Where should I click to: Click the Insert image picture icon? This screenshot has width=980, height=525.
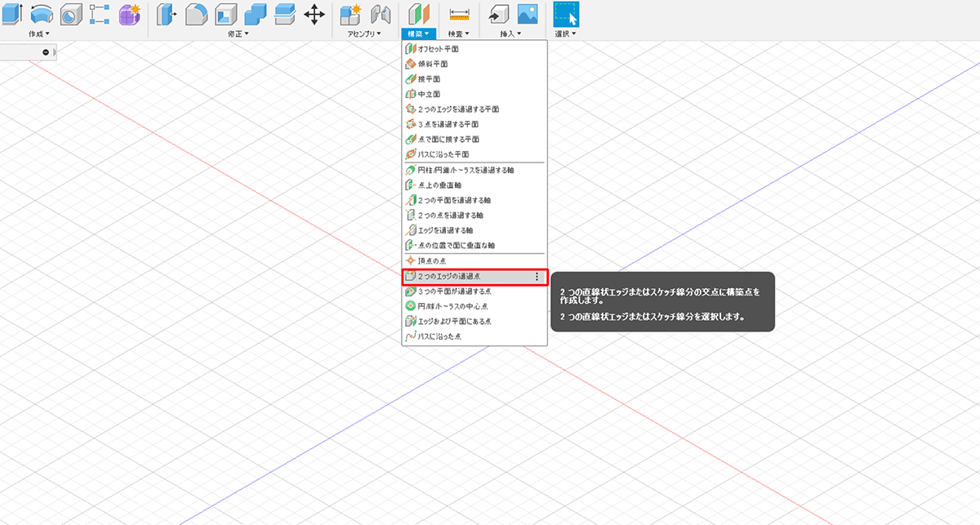pyautogui.click(x=527, y=14)
